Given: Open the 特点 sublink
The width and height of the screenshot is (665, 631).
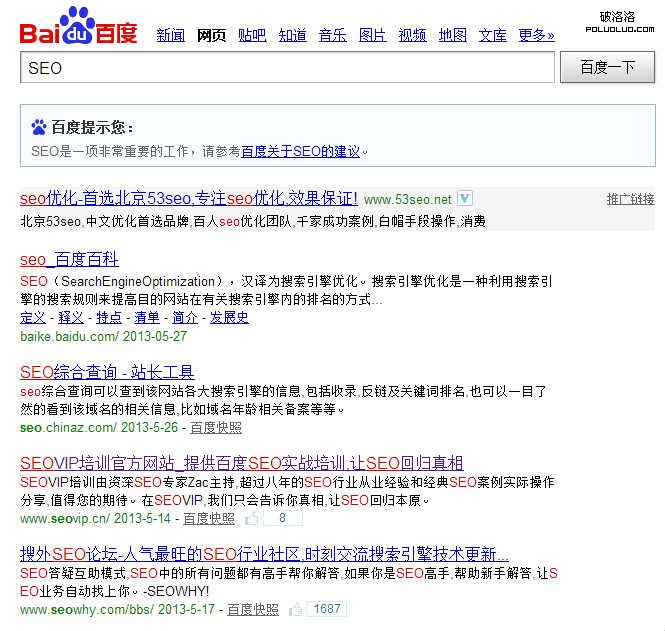Looking at the screenshot, I should coord(109,317).
